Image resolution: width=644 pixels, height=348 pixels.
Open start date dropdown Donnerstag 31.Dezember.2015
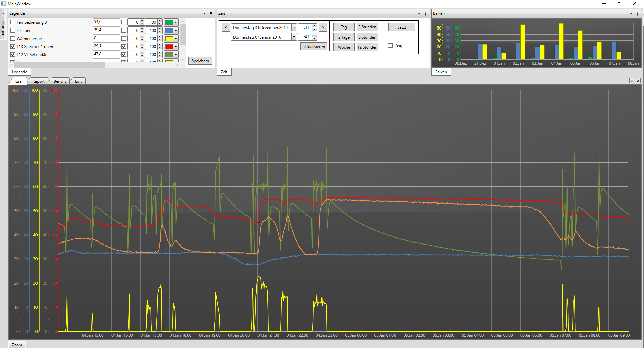click(294, 27)
